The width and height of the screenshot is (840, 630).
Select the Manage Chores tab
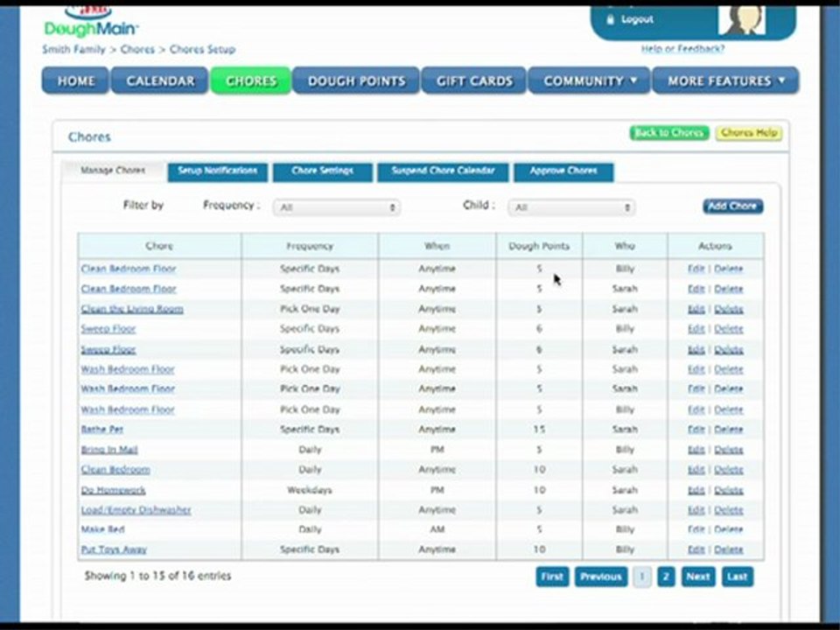113,171
